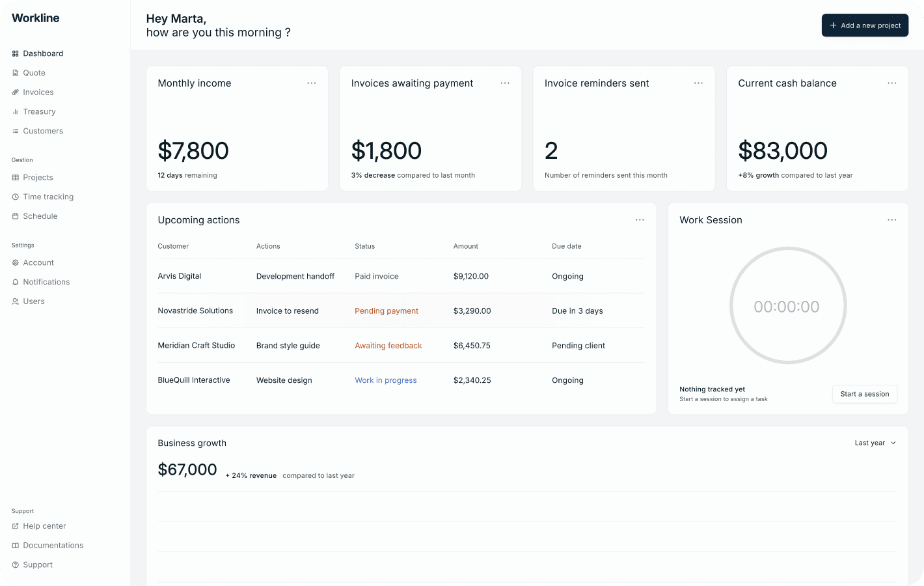This screenshot has width=924, height=586.
Task: Open the Time tracking clock icon
Action: coord(15,197)
